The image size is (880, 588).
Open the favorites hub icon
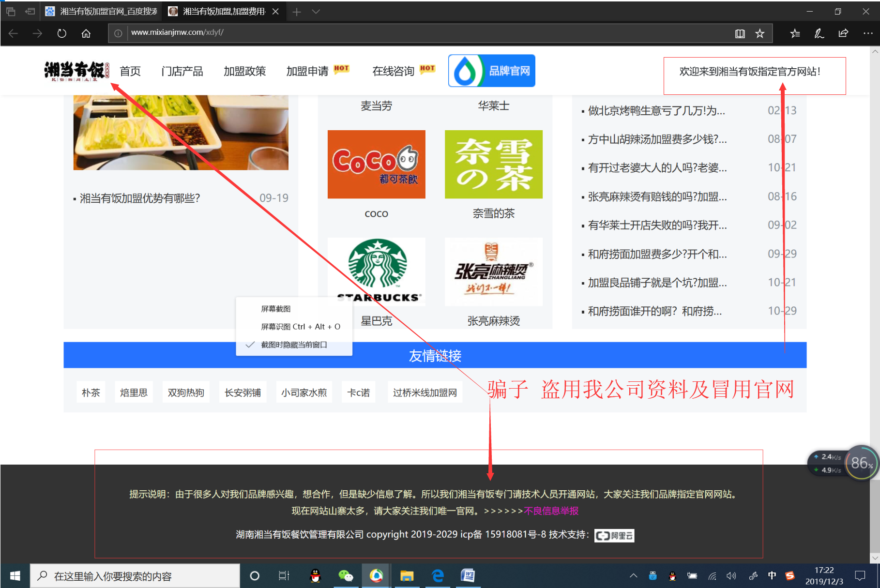coord(795,33)
